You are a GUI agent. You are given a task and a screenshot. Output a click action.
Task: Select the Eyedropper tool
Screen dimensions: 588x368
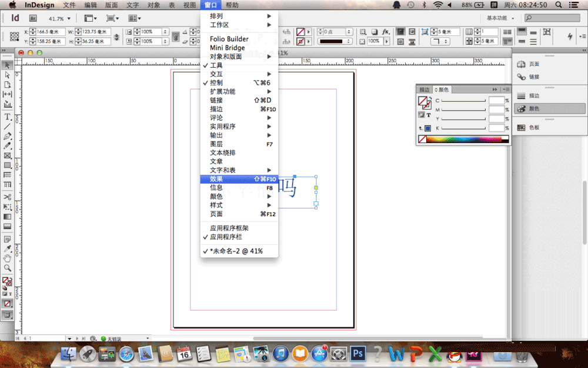point(8,250)
